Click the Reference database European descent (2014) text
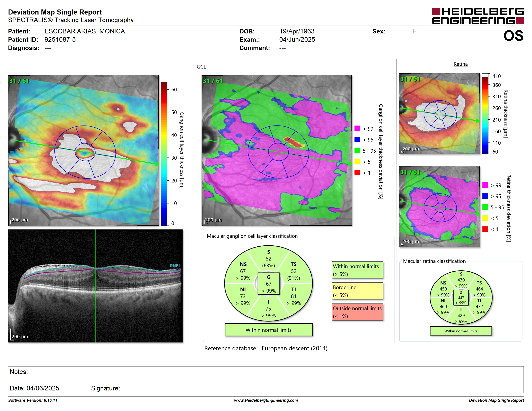This screenshot has height=411, width=532. pos(266,348)
